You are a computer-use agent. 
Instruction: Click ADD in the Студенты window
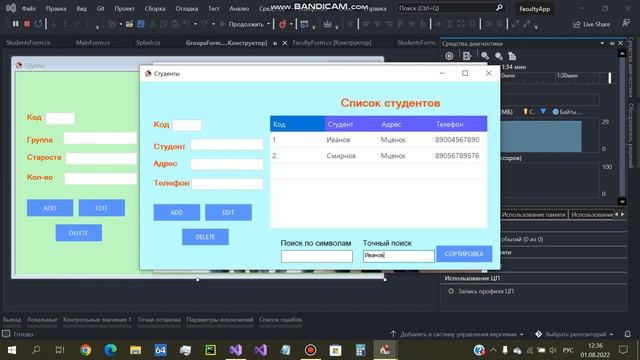pyautogui.click(x=176, y=212)
